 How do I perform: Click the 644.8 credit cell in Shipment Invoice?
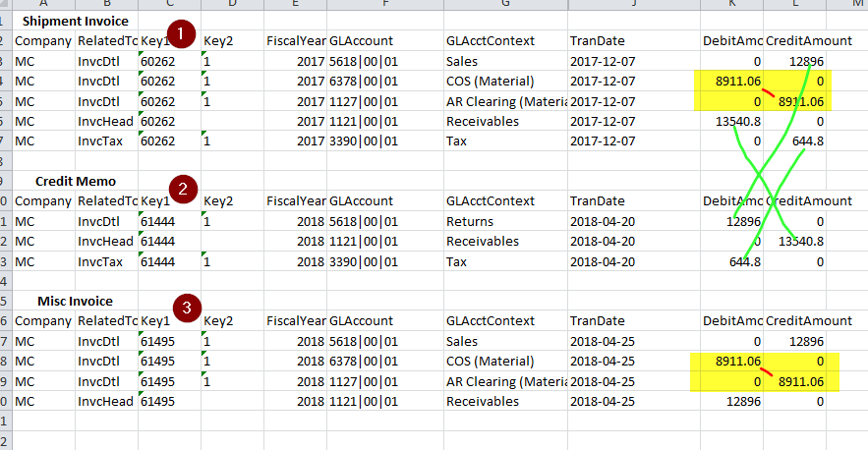[x=796, y=141]
